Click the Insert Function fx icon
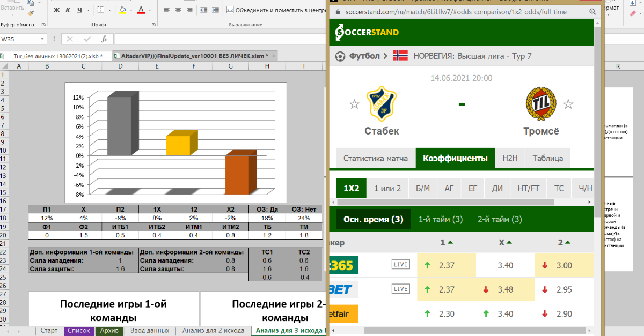 (x=104, y=39)
